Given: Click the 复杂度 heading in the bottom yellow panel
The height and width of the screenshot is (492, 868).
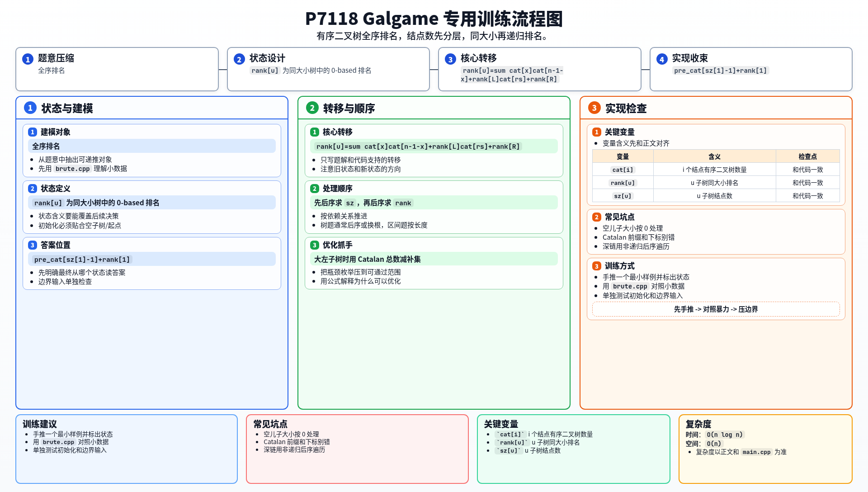Looking at the screenshot, I should (698, 424).
